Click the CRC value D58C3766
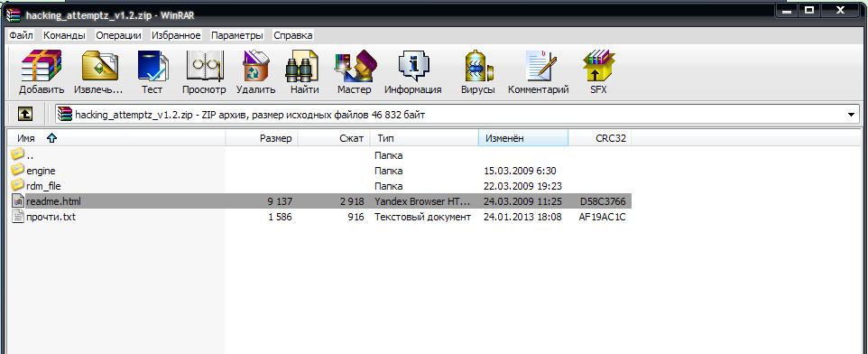The image size is (868, 354). [x=603, y=201]
